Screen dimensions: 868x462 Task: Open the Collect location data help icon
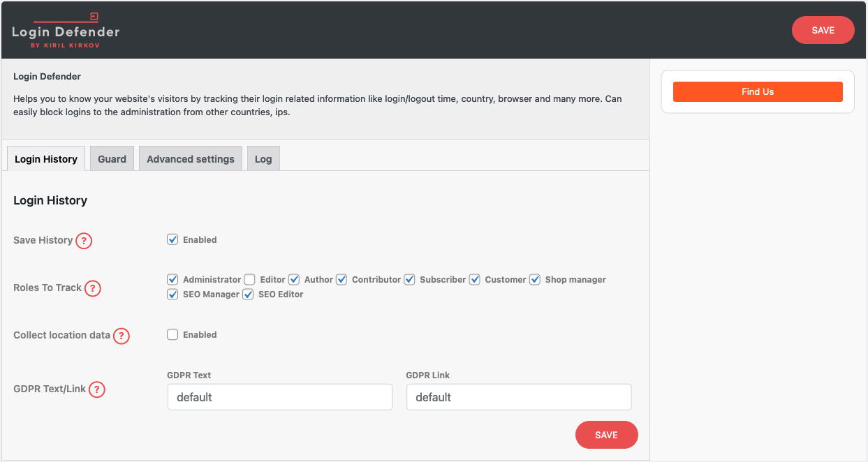pos(122,336)
